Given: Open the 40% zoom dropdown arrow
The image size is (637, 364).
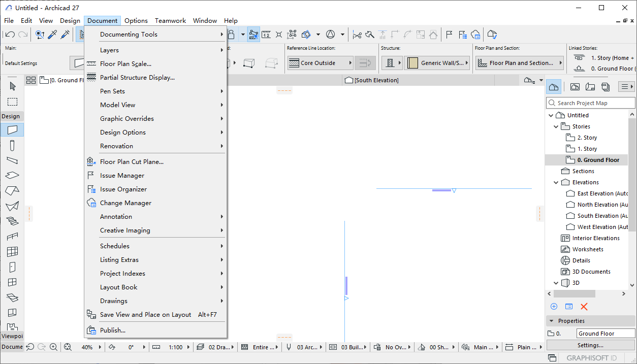Looking at the screenshot, I should pyautogui.click(x=100, y=347).
